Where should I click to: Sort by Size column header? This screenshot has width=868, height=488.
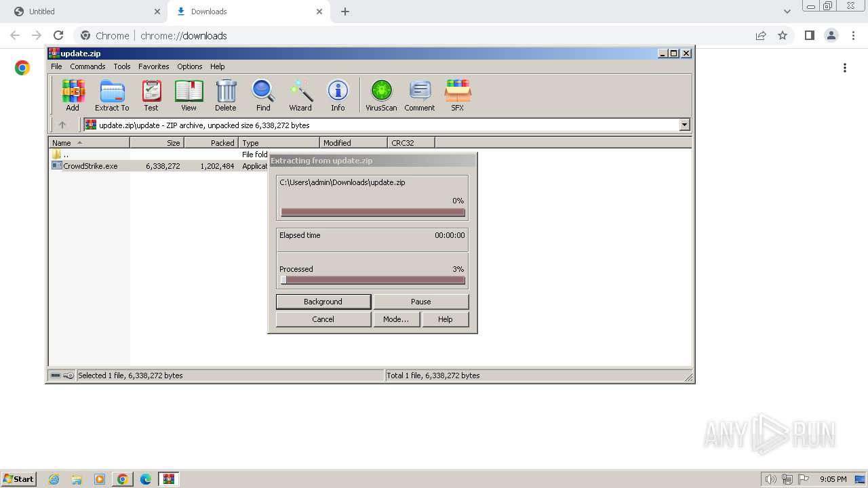point(157,143)
